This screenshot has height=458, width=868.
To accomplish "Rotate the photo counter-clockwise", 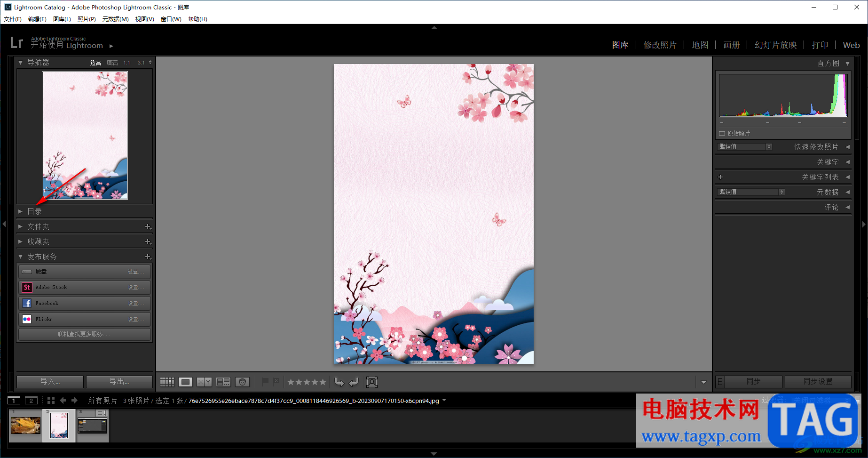I will 339,382.
